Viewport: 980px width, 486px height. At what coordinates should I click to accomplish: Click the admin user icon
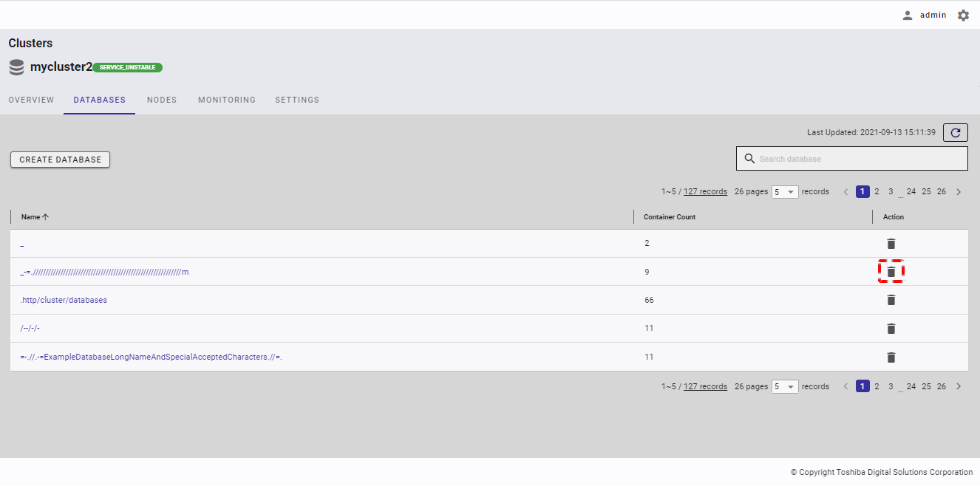pyautogui.click(x=908, y=15)
